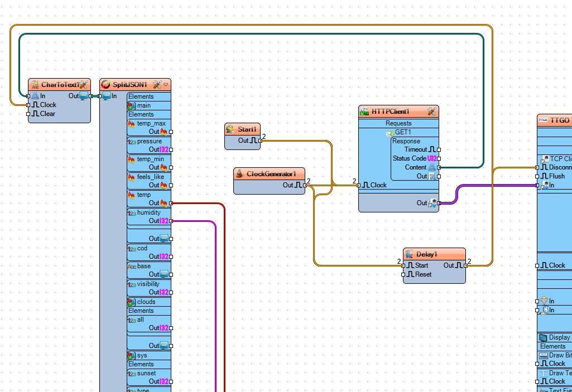The width and height of the screenshot is (572, 392).
Task: Click the Draw Bitmap icon in the TTGO panel
Action: (544, 355)
